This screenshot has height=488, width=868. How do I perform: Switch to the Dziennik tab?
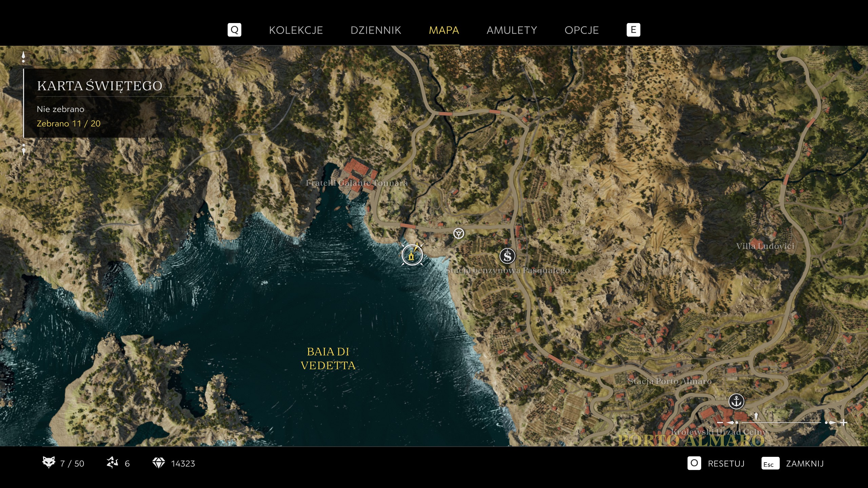pyautogui.click(x=376, y=30)
